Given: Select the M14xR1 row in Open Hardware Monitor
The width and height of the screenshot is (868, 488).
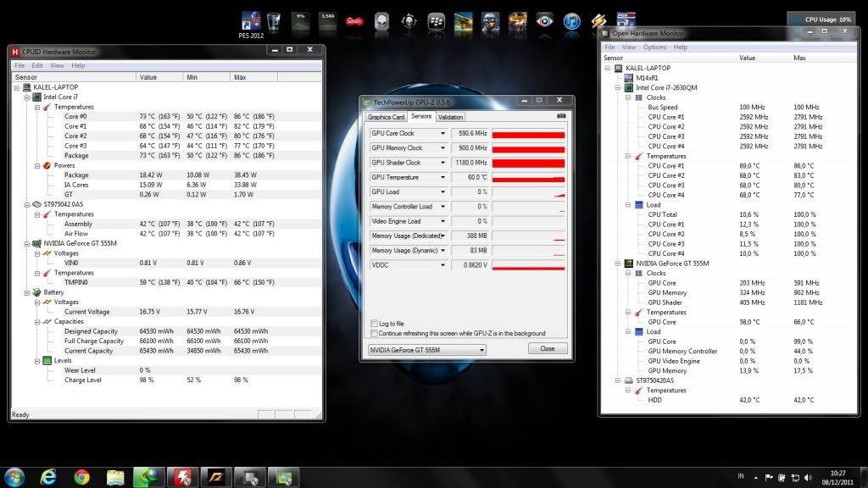Looking at the screenshot, I should [647, 78].
